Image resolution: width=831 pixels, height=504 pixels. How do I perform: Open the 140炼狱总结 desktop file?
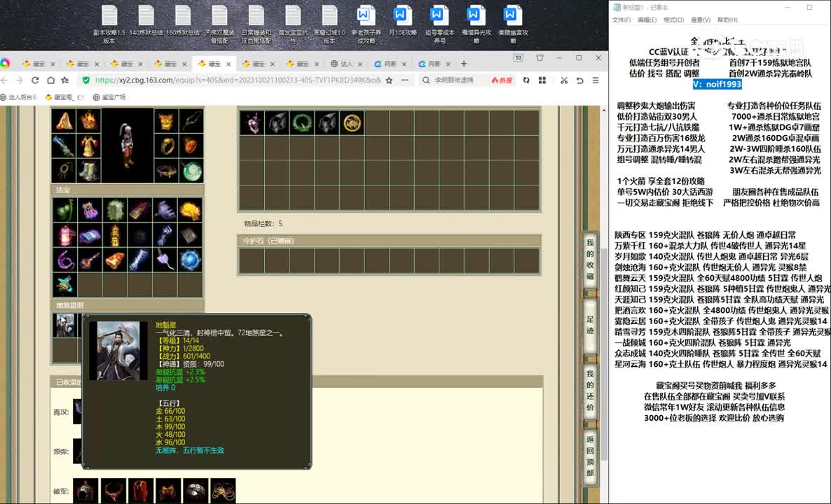pyautogui.click(x=146, y=21)
